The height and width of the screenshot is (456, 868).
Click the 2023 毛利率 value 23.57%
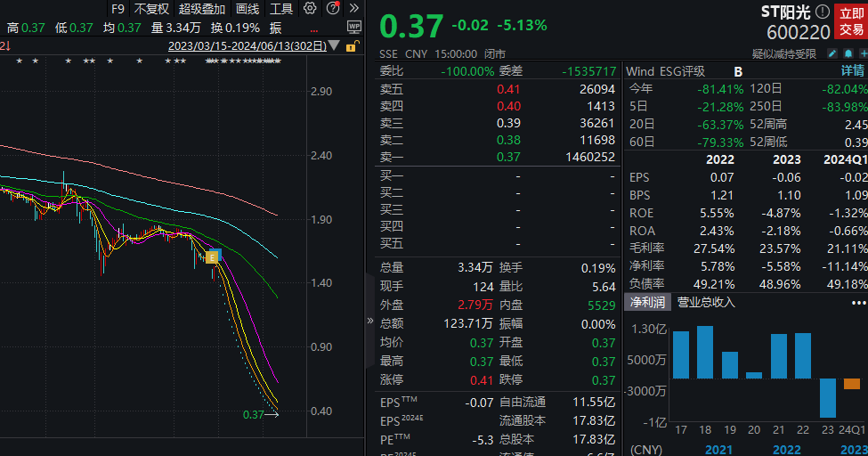coord(781,248)
